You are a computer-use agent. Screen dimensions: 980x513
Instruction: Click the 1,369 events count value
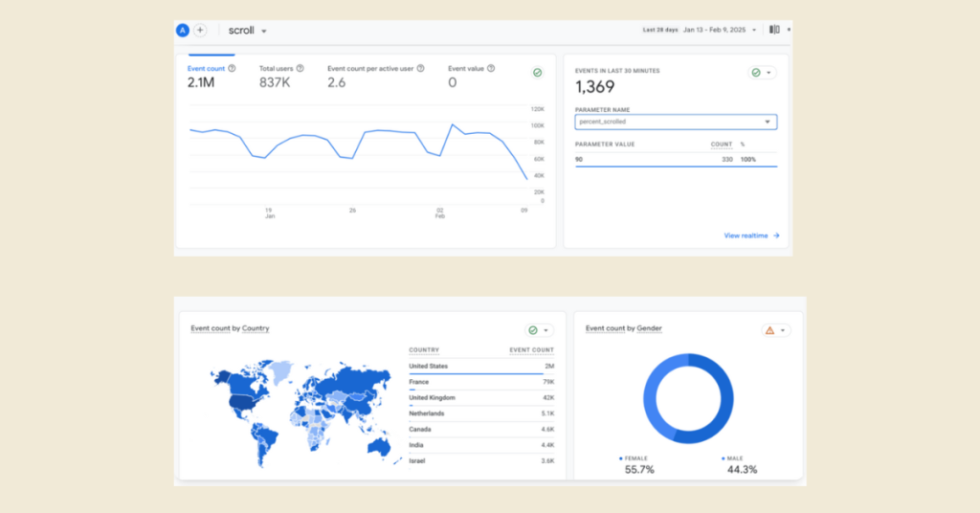595,87
